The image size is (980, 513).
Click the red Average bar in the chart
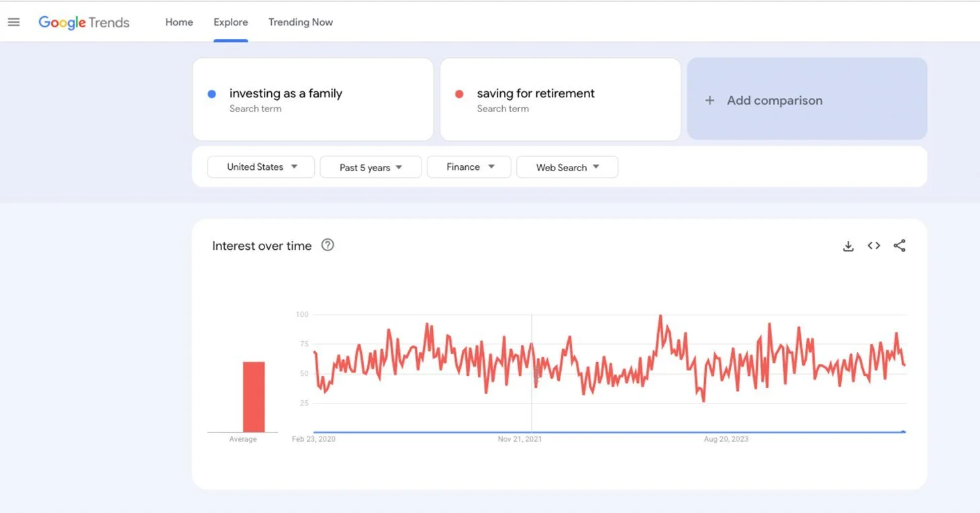pyautogui.click(x=252, y=396)
